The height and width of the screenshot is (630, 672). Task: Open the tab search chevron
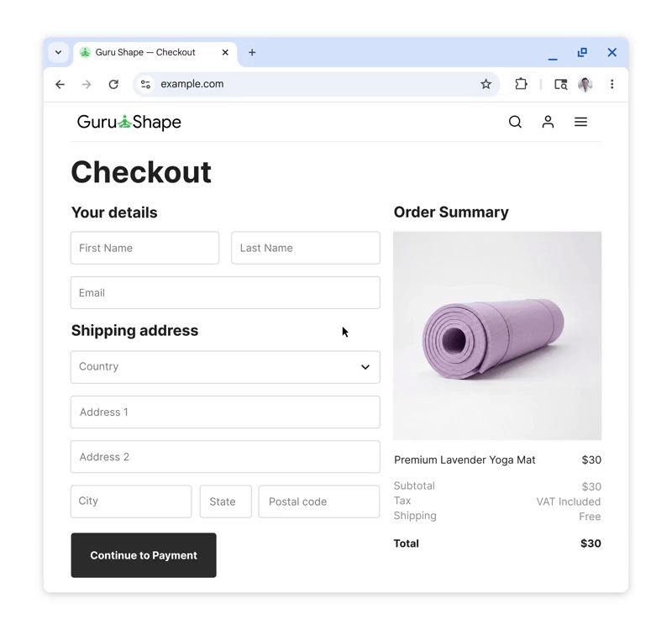[x=58, y=52]
